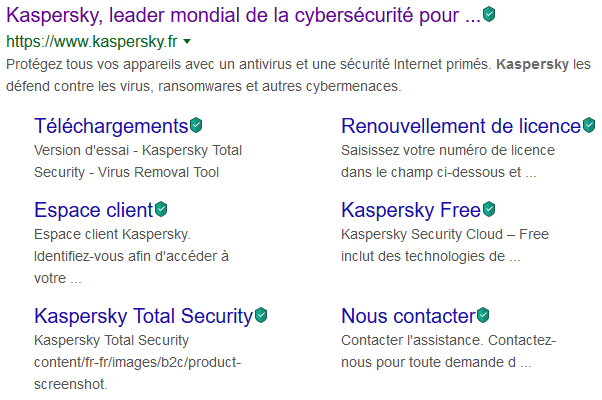
Task: Open the Téléchargements sitelink
Action: point(111,127)
